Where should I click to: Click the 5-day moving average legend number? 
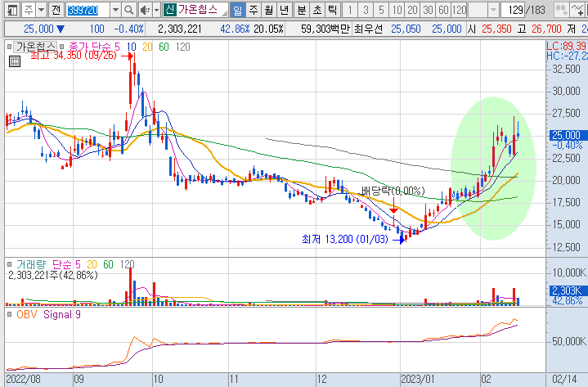pyautogui.click(x=117, y=47)
